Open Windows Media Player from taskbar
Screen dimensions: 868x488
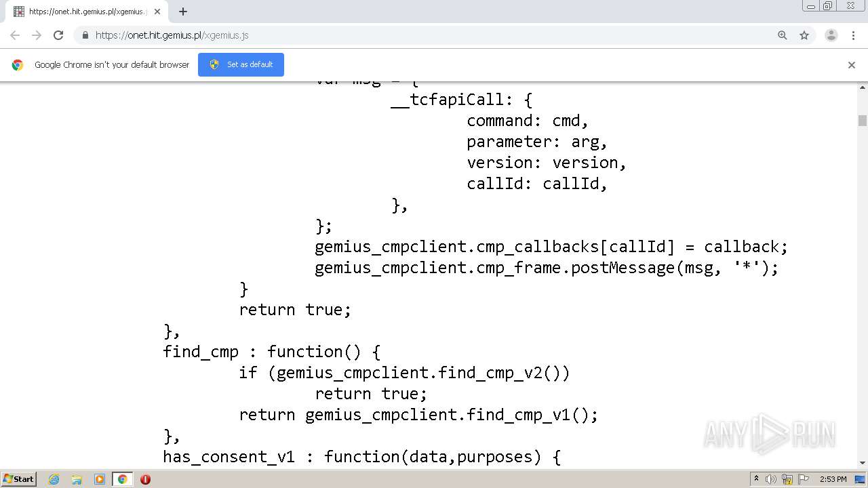point(100,479)
